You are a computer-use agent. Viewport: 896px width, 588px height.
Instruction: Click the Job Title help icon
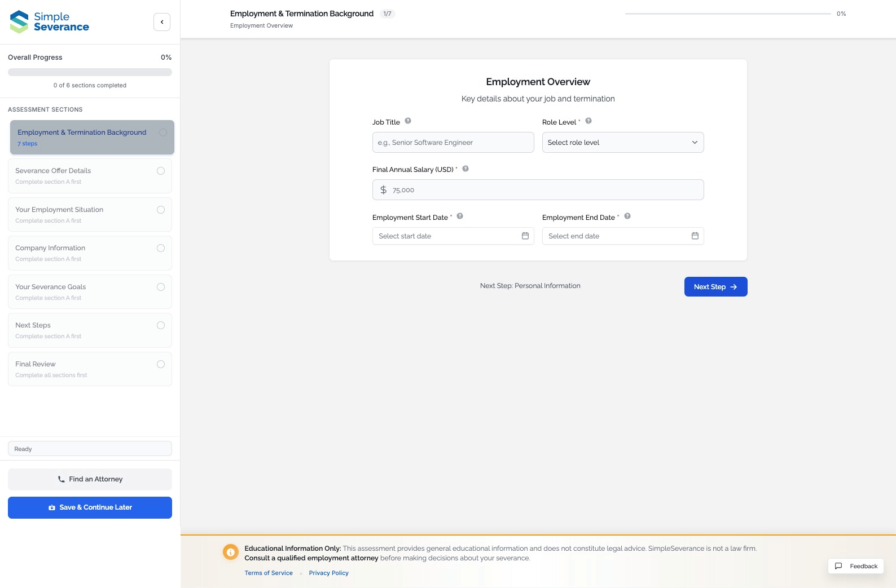click(408, 121)
